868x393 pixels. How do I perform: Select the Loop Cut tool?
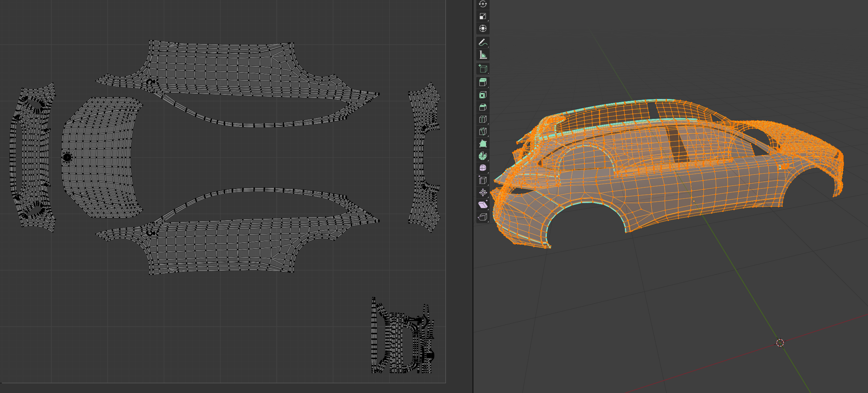[483, 119]
